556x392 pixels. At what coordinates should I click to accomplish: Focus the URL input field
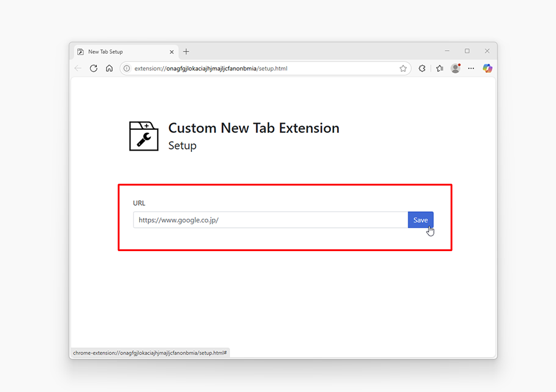tap(270, 220)
